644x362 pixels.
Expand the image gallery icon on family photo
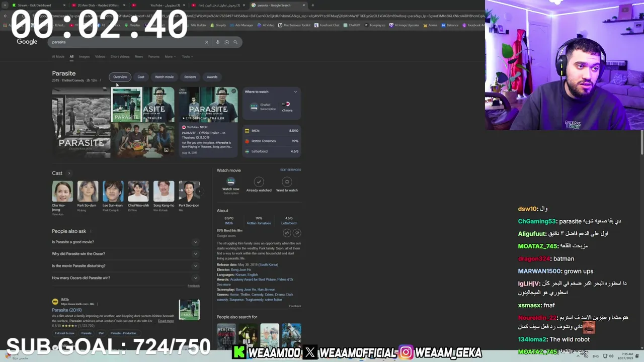tap(166, 150)
